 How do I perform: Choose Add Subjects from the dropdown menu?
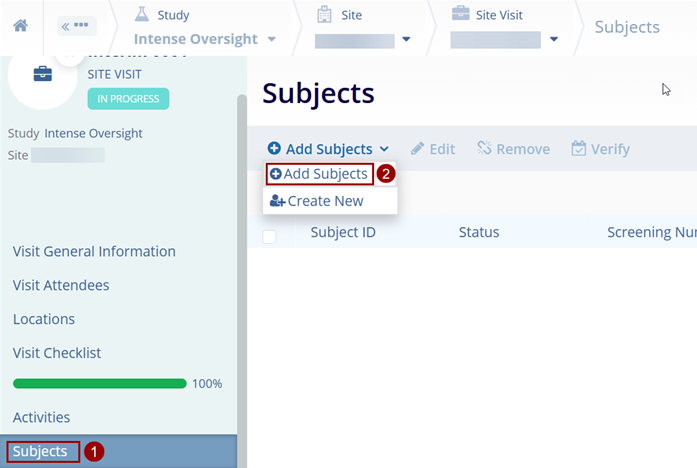[x=319, y=174]
